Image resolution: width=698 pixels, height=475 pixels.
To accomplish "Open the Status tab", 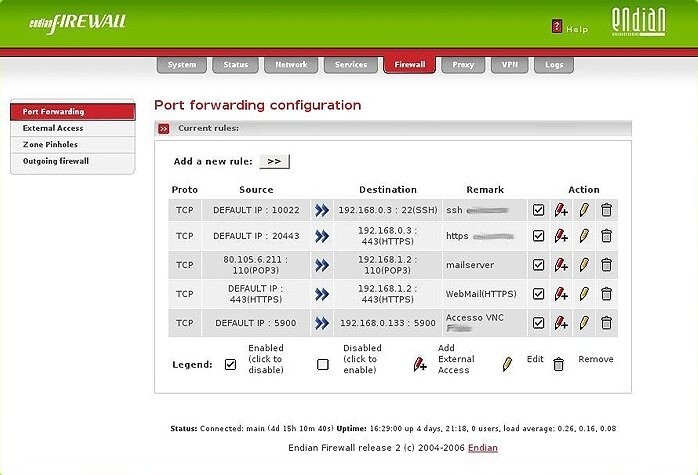I will [235, 65].
